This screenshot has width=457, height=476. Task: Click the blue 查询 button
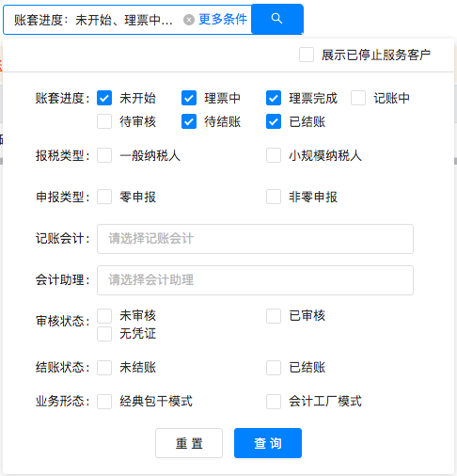(268, 443)
